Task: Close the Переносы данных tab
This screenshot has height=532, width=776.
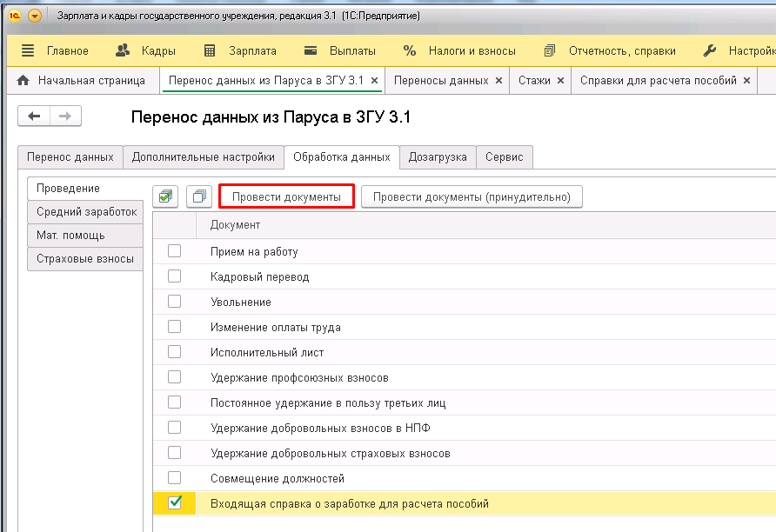Action: 498,81
